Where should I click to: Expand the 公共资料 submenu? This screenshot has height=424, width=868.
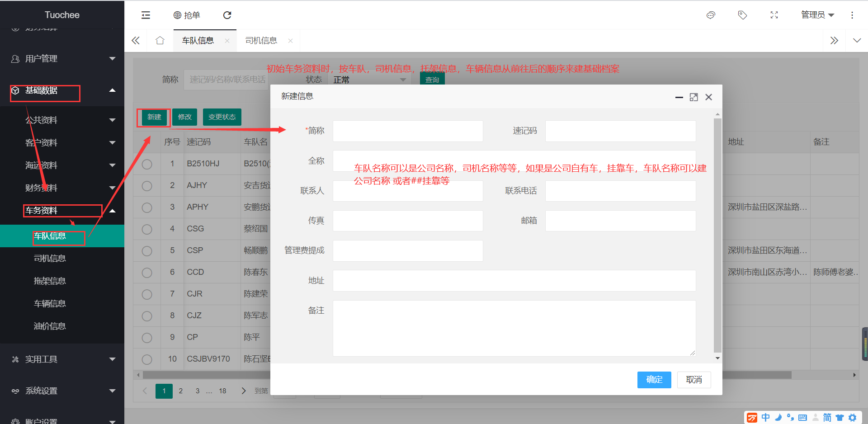tap(62, 120)
